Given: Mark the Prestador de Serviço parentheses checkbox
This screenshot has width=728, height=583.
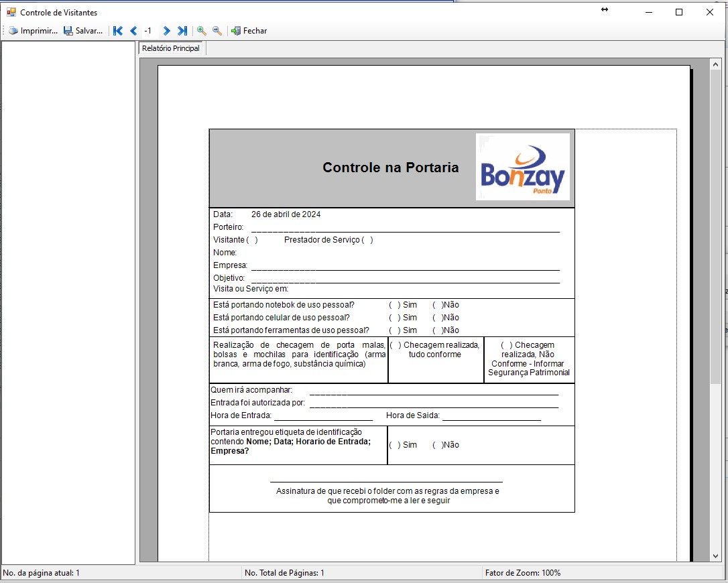Looking at the screenshot, I should tap(367, 240).
